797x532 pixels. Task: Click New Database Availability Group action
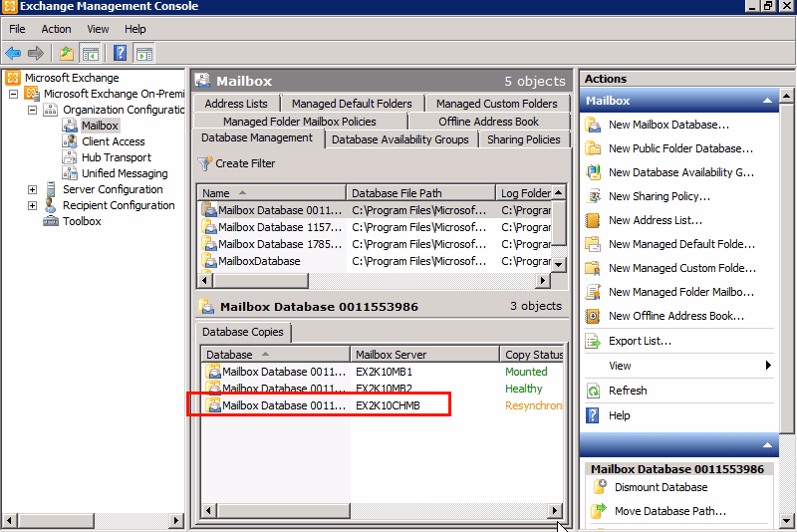pyautogui.click(x=681, y=172)
